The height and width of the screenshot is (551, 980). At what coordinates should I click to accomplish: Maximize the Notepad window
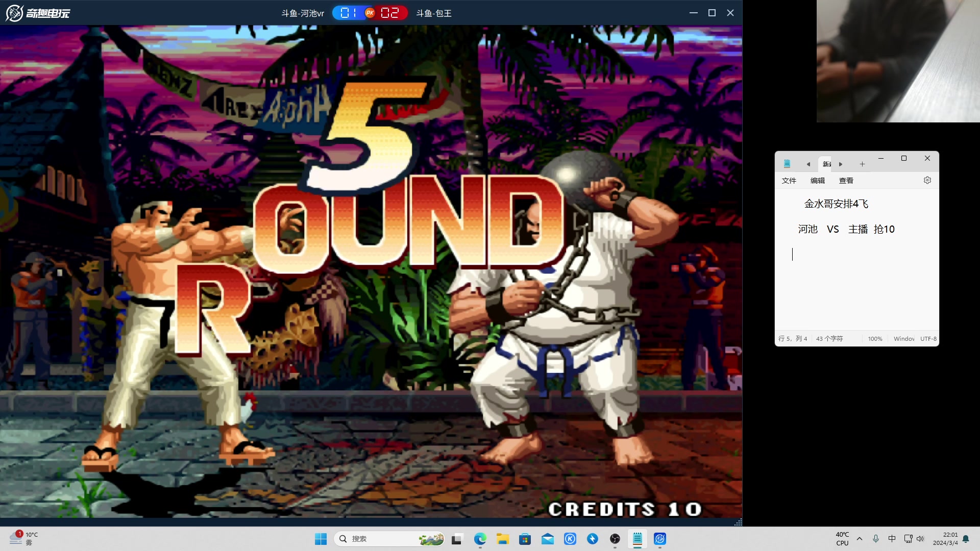coord(904,158)
